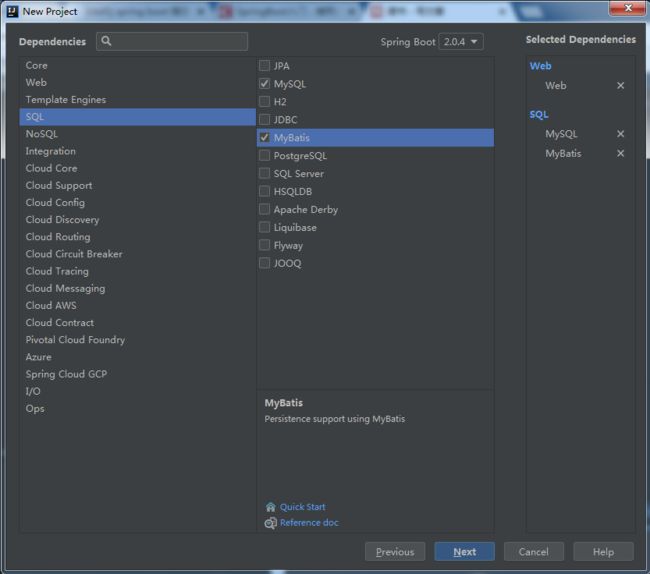
Task: Focus the dependencies search field
Action: (172, 41)
